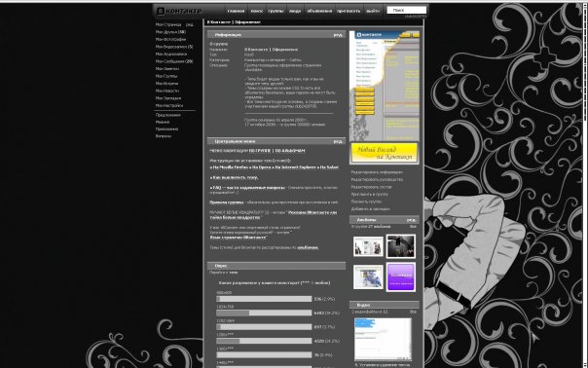Image resolution: width=588 pixels, height=368 pixels.
Task: Open Мои Заметки in the sidebar
Action: point(167,69)
